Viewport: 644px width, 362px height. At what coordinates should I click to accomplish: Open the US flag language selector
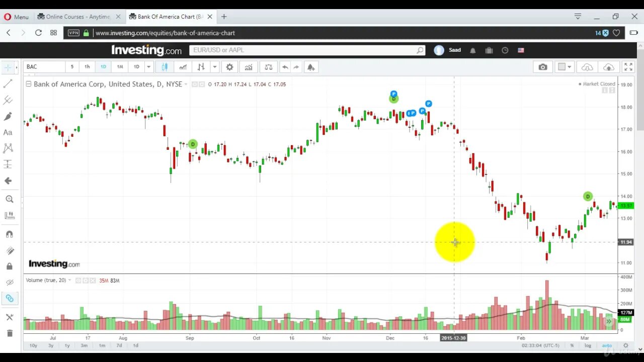pyautogui.click(x=521, y=50)
